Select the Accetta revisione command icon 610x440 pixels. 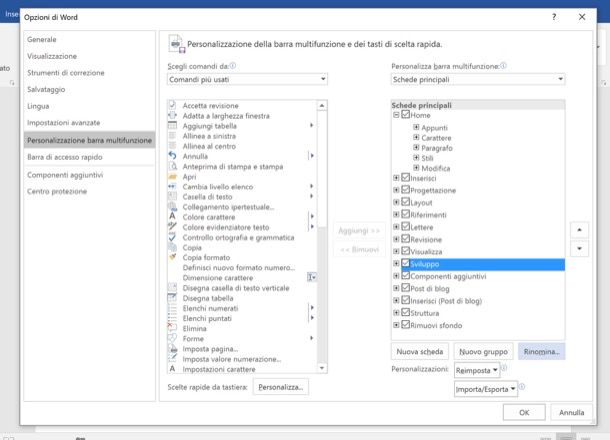pyautogui.click(x=172, y=105)
